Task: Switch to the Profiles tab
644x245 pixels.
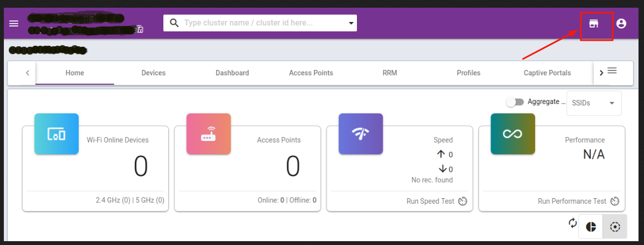Action: (469, 73)
